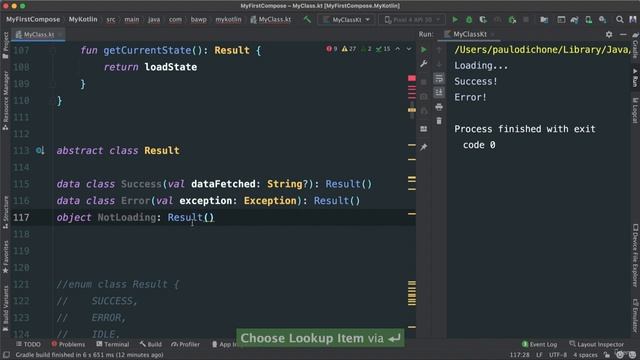This screenshot has width=640, height=360.
Task: Open the AVD Device Manager icon
Action: [589, 19]
